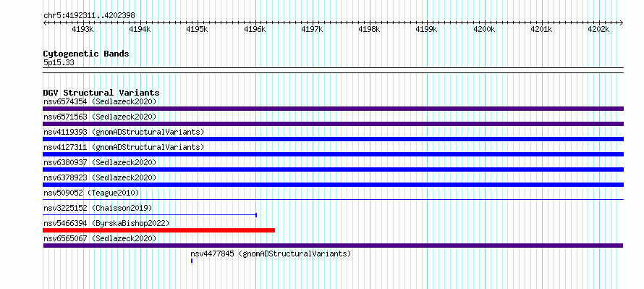Select the thin nsv509052 variant line
The width and height of the screenshot is (644, 289).
(333, 200)
